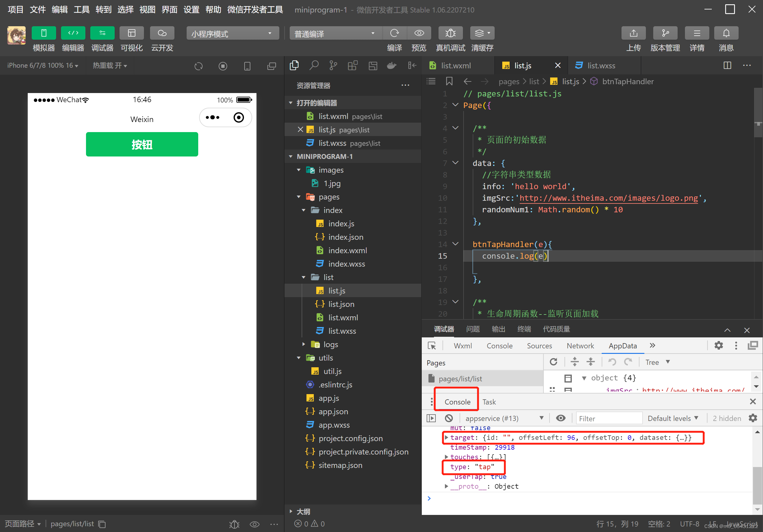Open the imgSrc itheima logo URL link
Screen dimensions: 763x532
(x=608, y=198)
